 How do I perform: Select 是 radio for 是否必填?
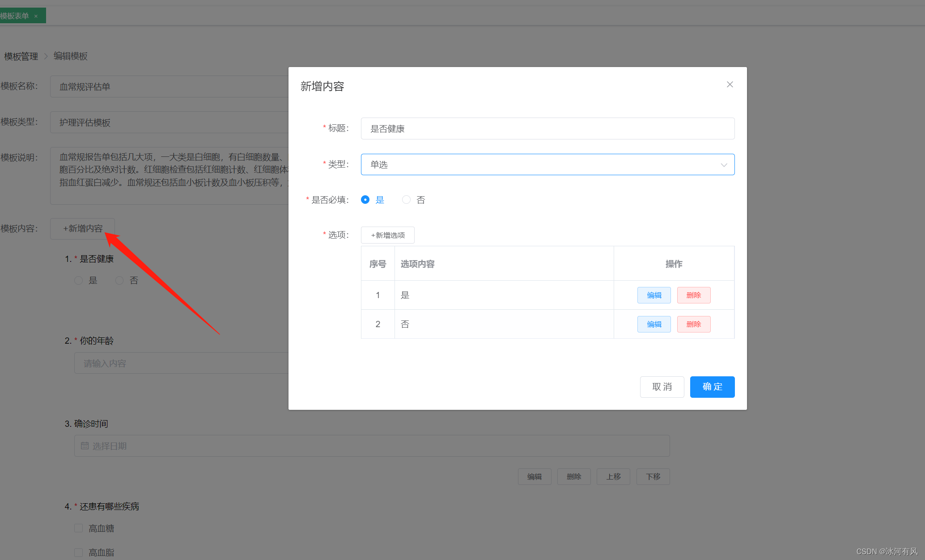[365, 200]
